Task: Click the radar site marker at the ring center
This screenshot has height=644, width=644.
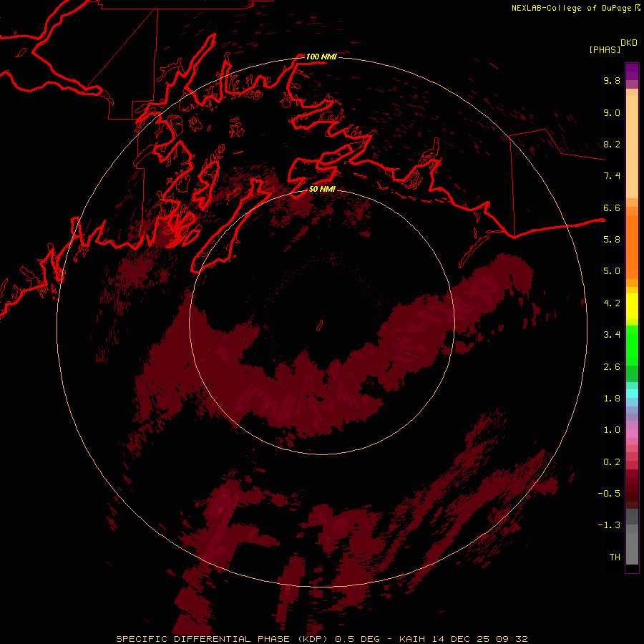Action: pos(320,326)
